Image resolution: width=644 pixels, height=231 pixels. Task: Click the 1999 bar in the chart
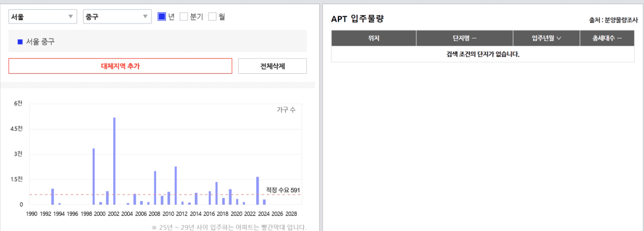(x=94, y=176)
